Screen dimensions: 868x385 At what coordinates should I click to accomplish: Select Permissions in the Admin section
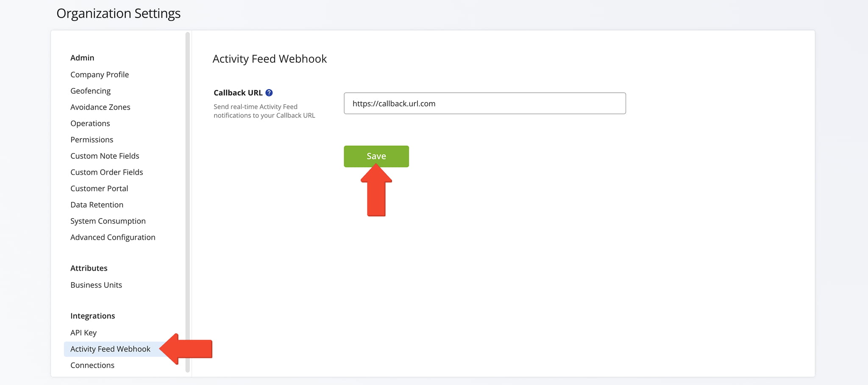92,140
